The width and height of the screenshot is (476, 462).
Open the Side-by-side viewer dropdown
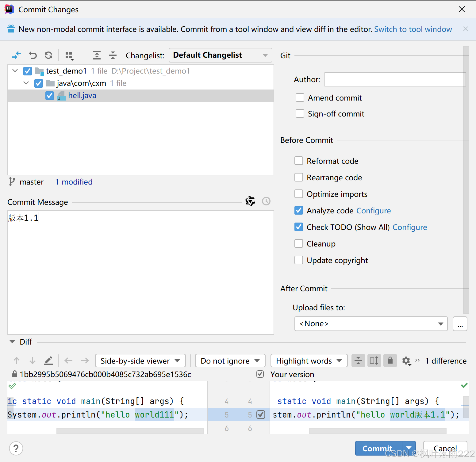[140, 361]
